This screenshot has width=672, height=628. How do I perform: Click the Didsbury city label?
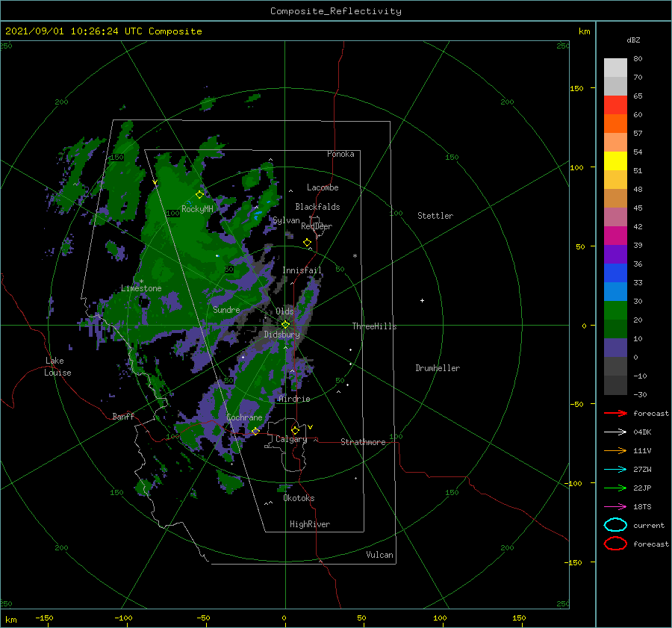click(281, 335)
